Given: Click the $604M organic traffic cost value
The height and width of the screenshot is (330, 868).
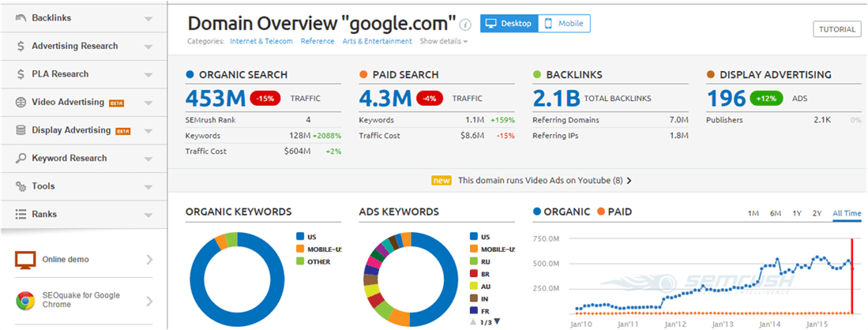Looking at the screenshot, I should click(x=297, y=151).
